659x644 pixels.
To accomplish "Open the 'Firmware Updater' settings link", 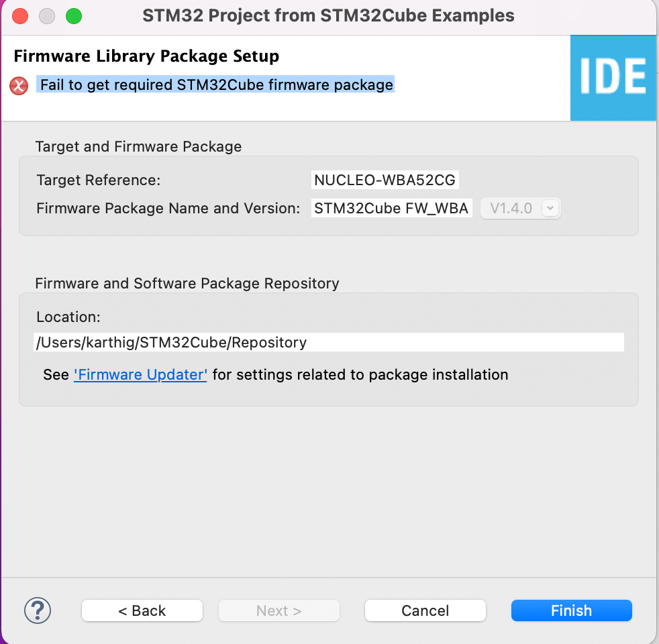I will [x=140, y=374].
